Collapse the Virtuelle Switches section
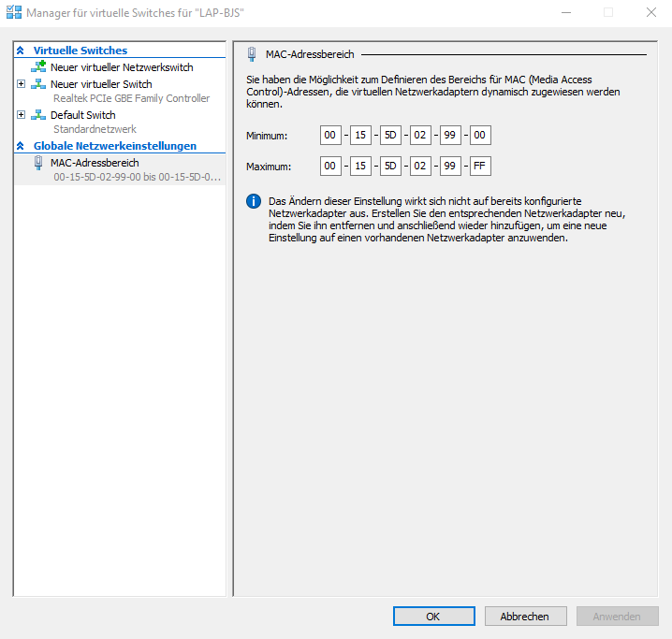 click(21, 51)
